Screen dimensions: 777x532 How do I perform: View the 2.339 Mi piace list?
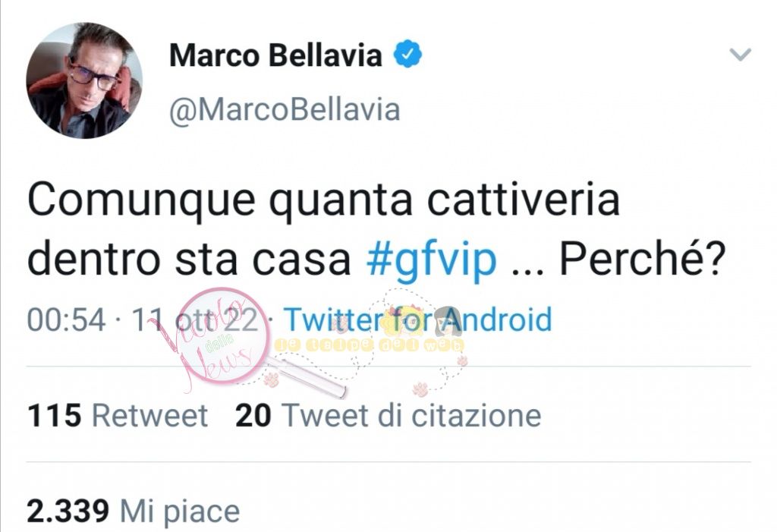[x=134, y=511]
